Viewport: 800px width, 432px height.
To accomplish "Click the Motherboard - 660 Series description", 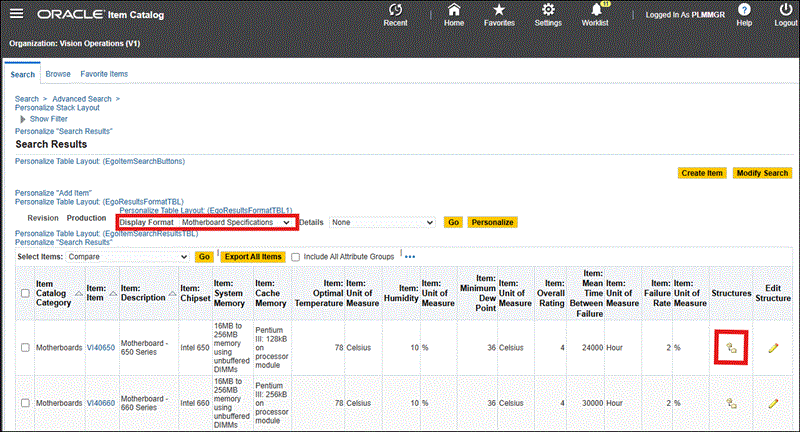I will [x=144, y=403].
